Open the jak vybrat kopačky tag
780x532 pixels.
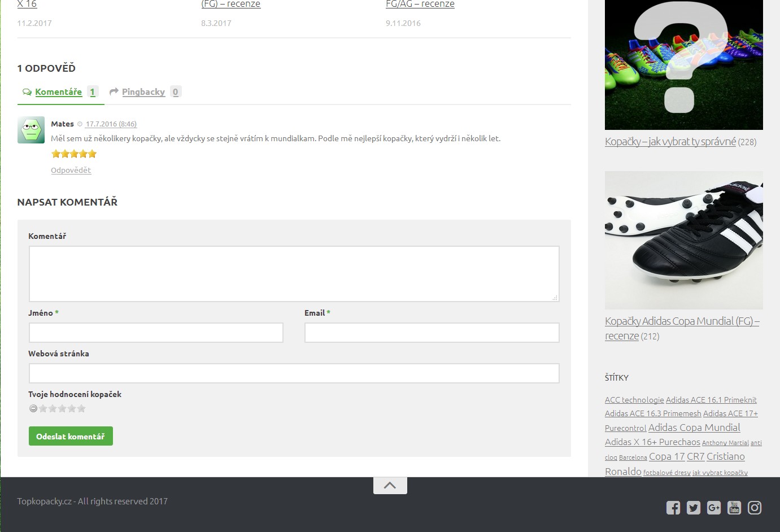point(720,473)
